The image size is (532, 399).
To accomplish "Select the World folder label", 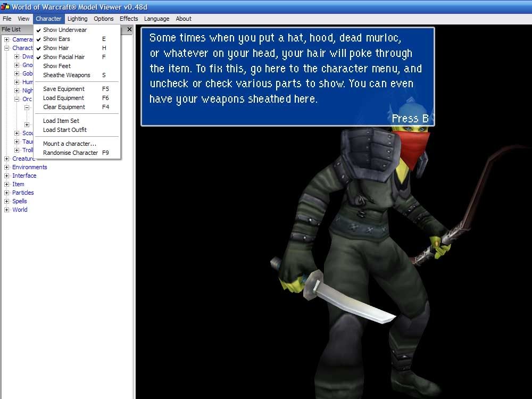I will coord(20,210).
